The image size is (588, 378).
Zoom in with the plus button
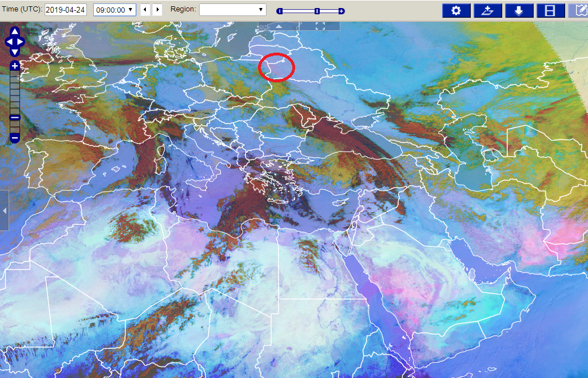click(x=15, y=66)
